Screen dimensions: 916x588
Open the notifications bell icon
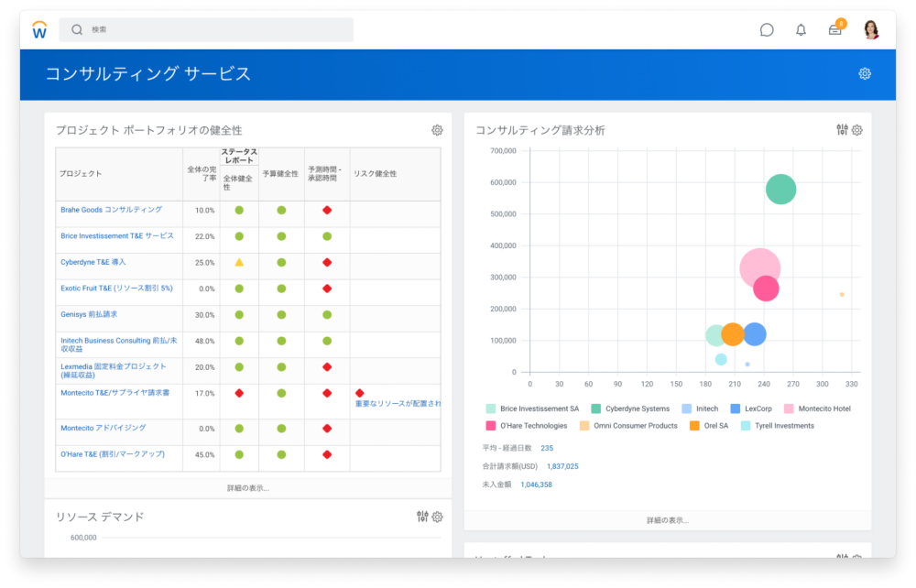click(801, 30)
